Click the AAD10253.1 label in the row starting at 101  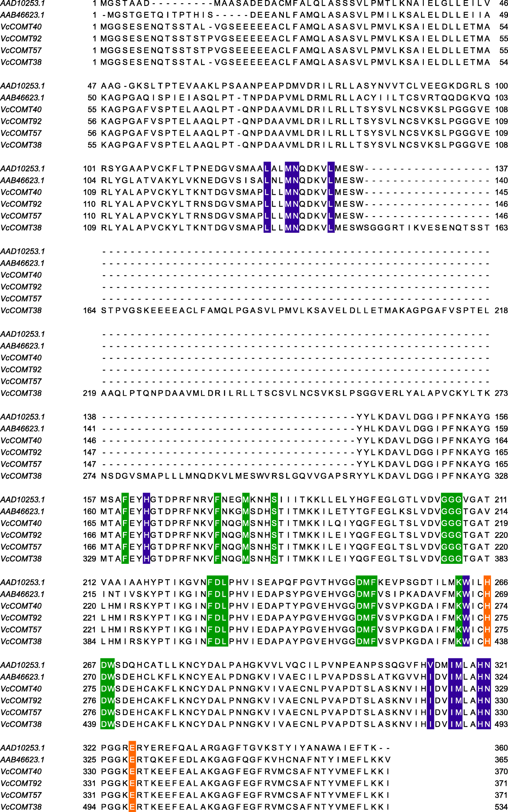pos(23,169)
